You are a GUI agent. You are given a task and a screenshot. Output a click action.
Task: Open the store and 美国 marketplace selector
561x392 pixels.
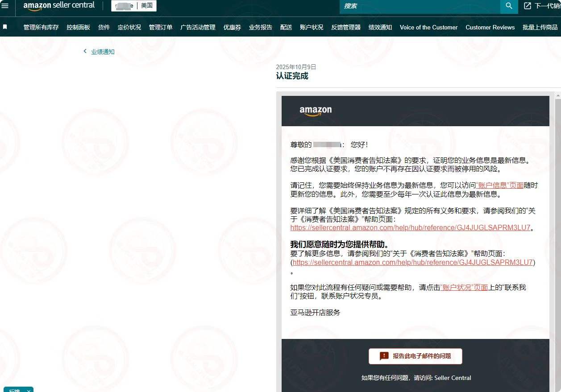pyautogui.click(x=134, y=6)
